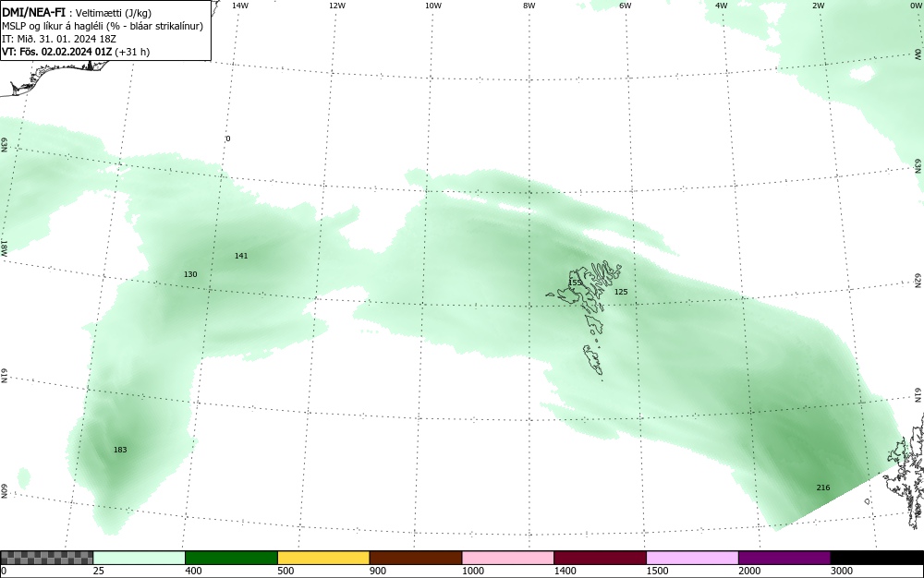This screenshot has width=924, height=578.
Task: Click the maroon 1400–1500 color swatch
Action: click(600, 558)
